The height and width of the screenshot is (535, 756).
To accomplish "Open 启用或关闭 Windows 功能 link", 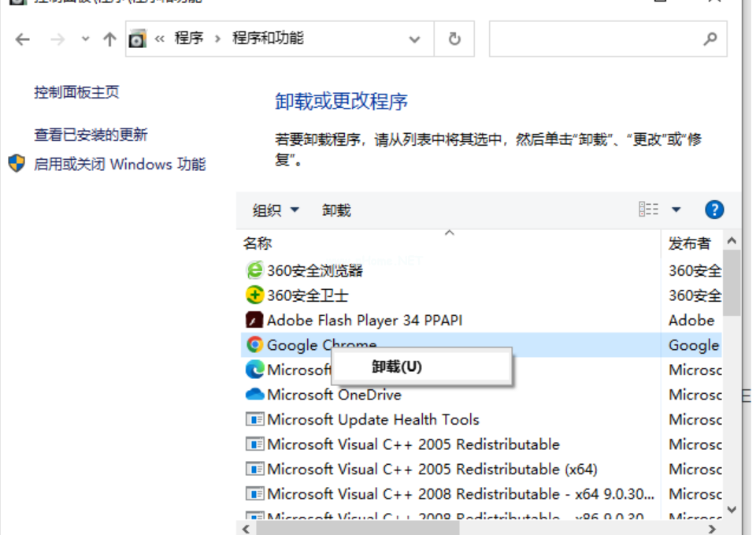I will pyautogui.click(x=120, y=164).
